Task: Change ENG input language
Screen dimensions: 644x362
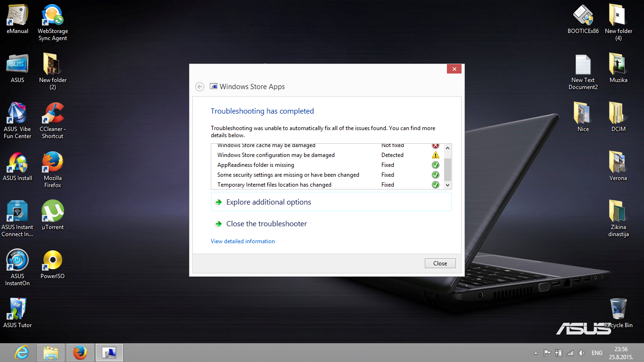Action: pyautogui.click(x=597, y=353)
